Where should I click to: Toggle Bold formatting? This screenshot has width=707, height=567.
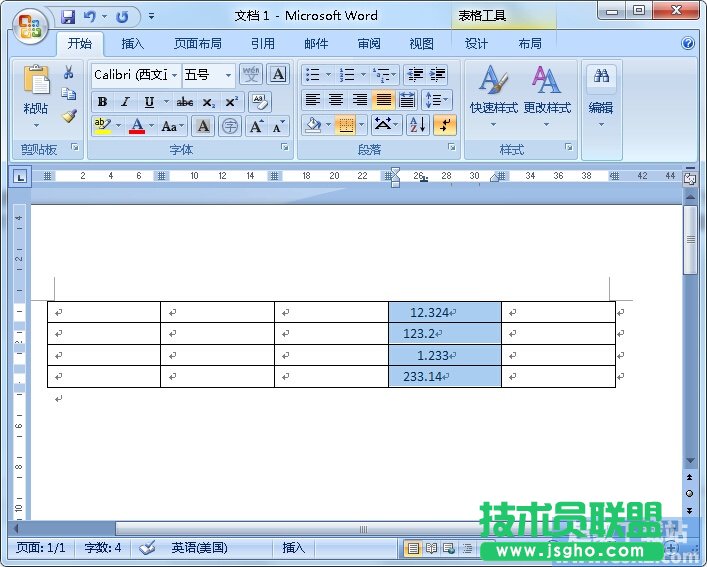pyautogui.click(x=102, y=102)
